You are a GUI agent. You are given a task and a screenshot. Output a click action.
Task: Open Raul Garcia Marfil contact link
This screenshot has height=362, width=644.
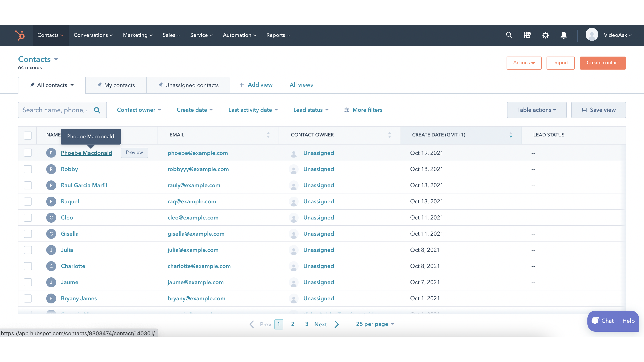(x=84, y=185)
